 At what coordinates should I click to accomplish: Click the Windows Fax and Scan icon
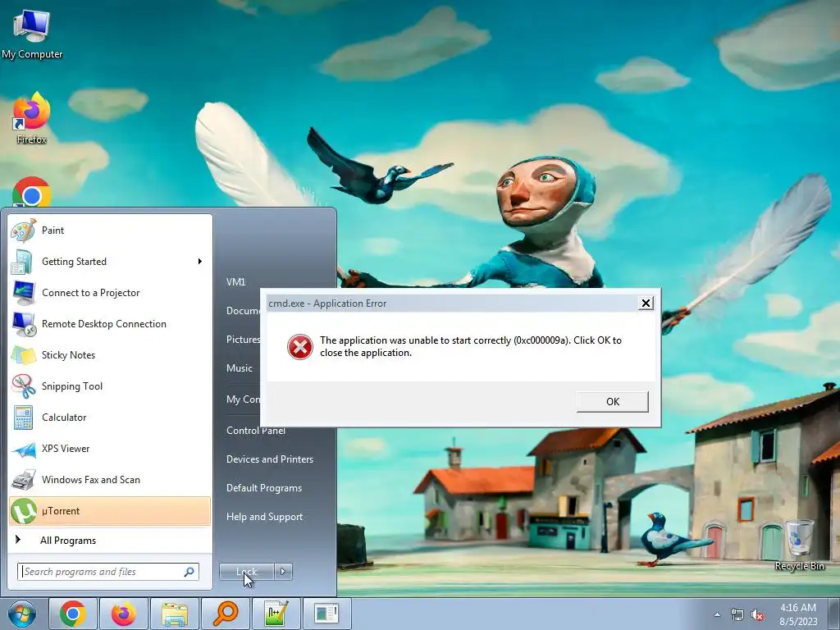(x=23, y=479)
